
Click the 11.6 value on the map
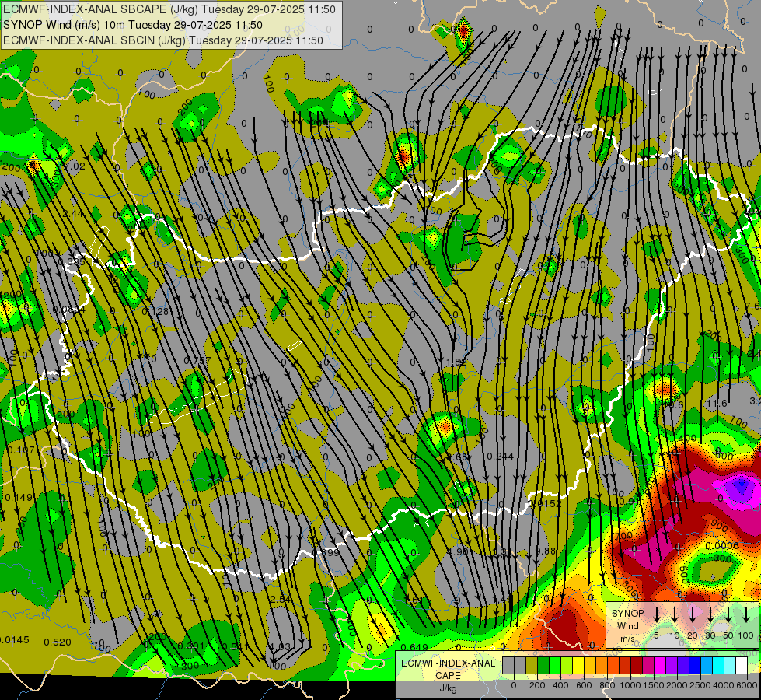point(717,403)
